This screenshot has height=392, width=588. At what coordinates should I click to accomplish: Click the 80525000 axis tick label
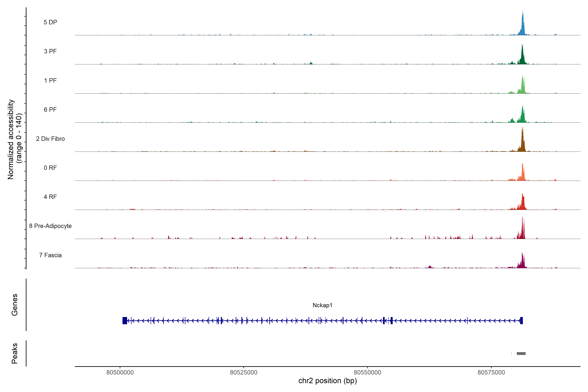tap(244, 372)
